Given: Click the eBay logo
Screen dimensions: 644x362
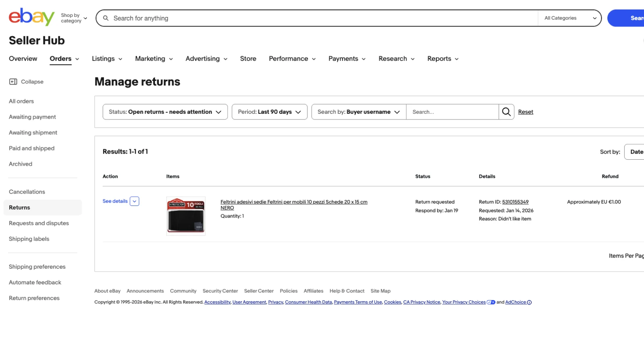Looking at the screenshot, I should [31, 17].
